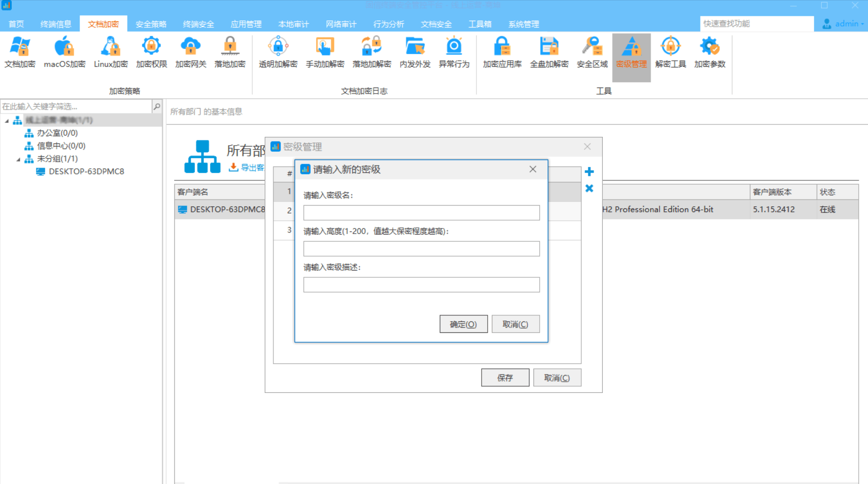This screenshot has height=484, width=868.
Task: Open the Linux加密 tool
Action: click(110, 51)
